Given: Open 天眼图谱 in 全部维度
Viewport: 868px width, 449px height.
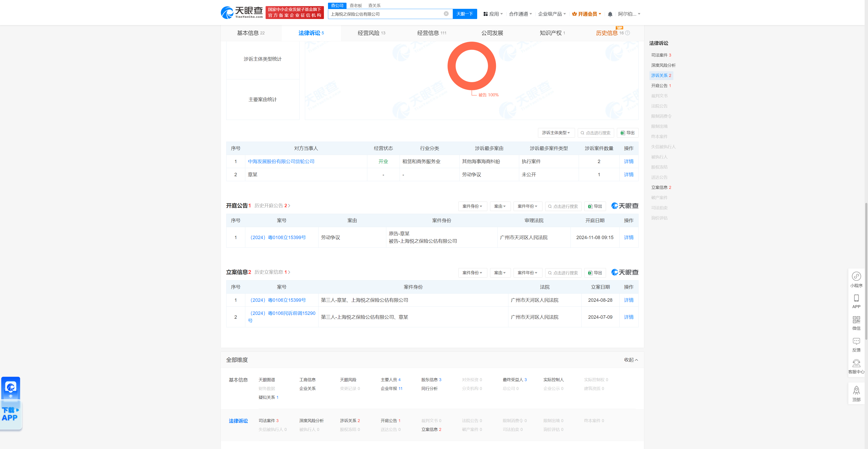Looking at the screenshot, I should (267, 380).
